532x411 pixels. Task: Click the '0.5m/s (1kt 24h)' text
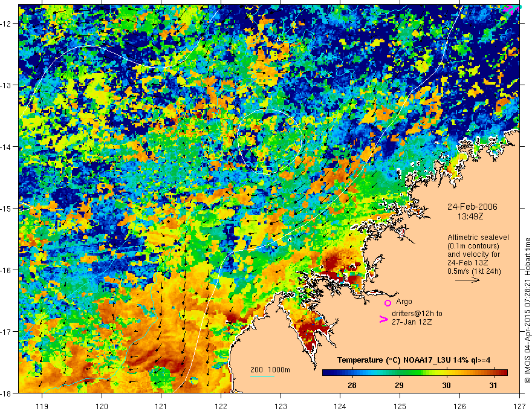(474, 271)
